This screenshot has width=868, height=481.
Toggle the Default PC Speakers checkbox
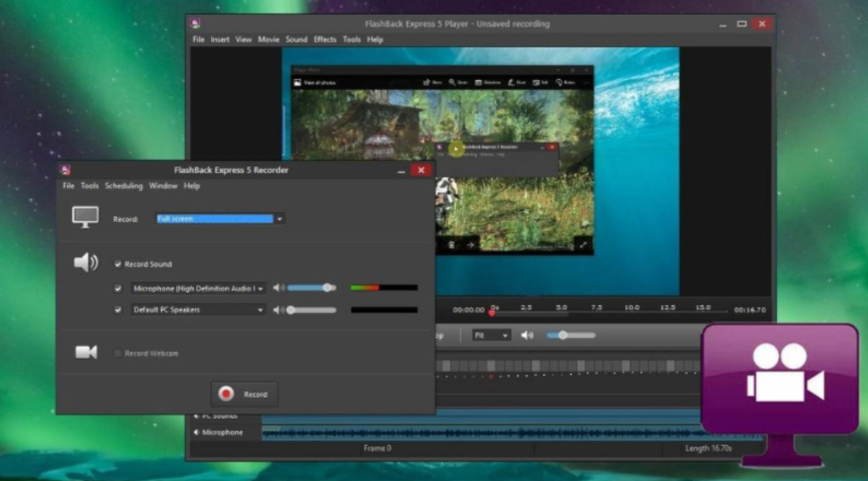pos(117,309)
